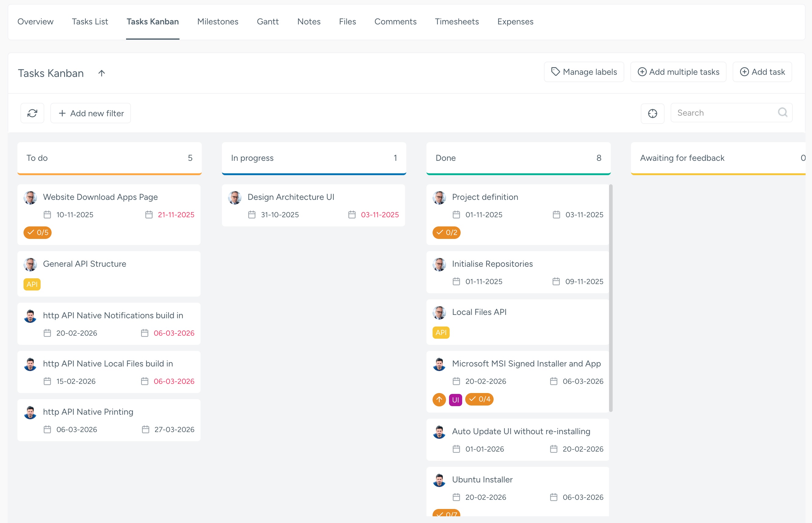Switch to the Gantt tab
Image resolution: width=812 pixels, height=523 pixels.
(x=268, y=21)
